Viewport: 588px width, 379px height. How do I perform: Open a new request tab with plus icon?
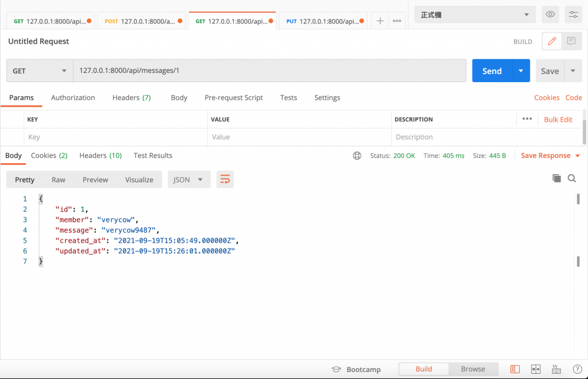pyautogui.click(x=380, y=21)
